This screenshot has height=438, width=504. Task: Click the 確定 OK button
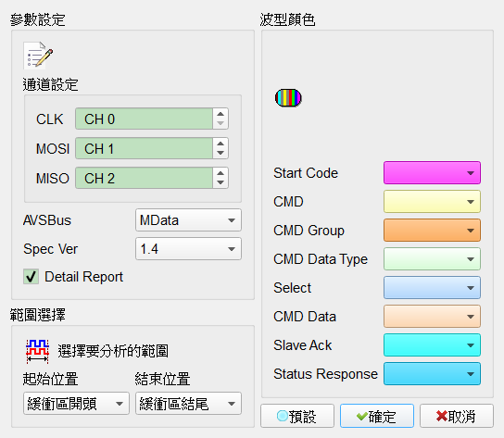[377, 416]
